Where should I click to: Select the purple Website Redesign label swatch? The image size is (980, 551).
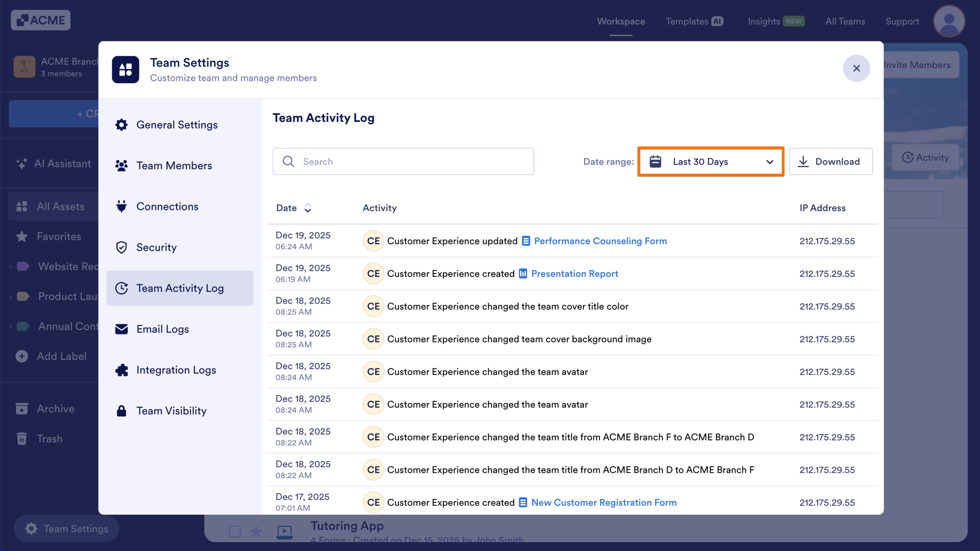point(24,266)
